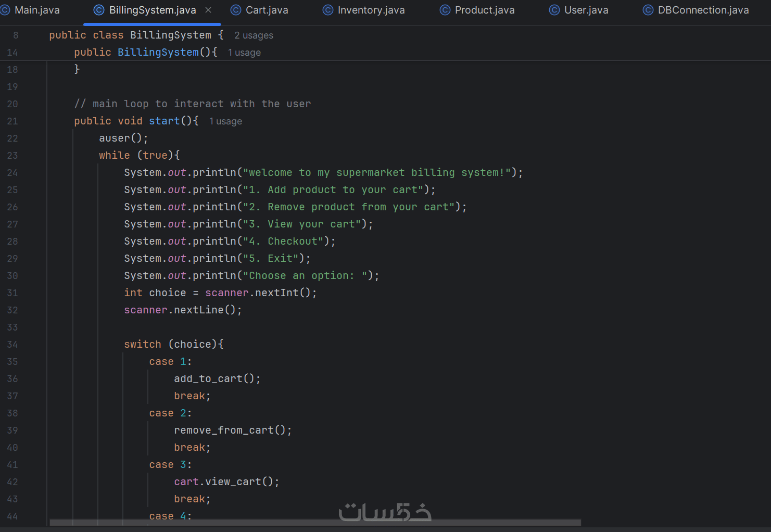Jump to sticky line 'public class BillingSystem {'
Viewport: 771px width, 532px height.
(136, 35)
